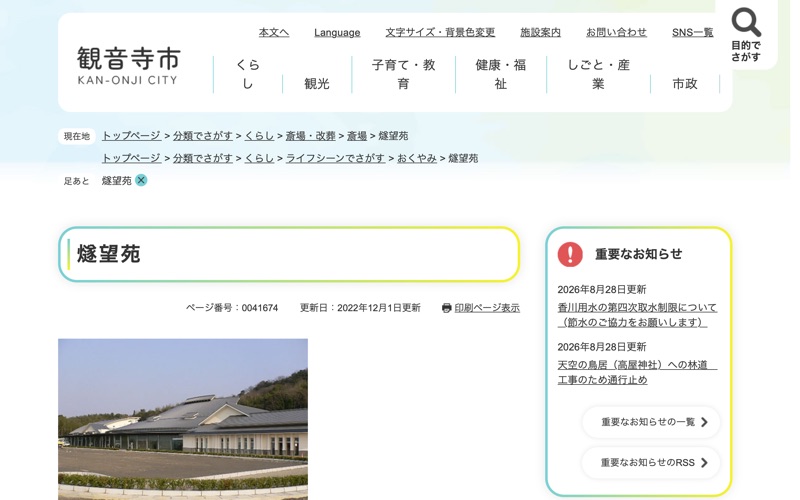Click the 重要なお知らせのRSS button
Screen dimensions: 800x500
click(x=651, y=463)
